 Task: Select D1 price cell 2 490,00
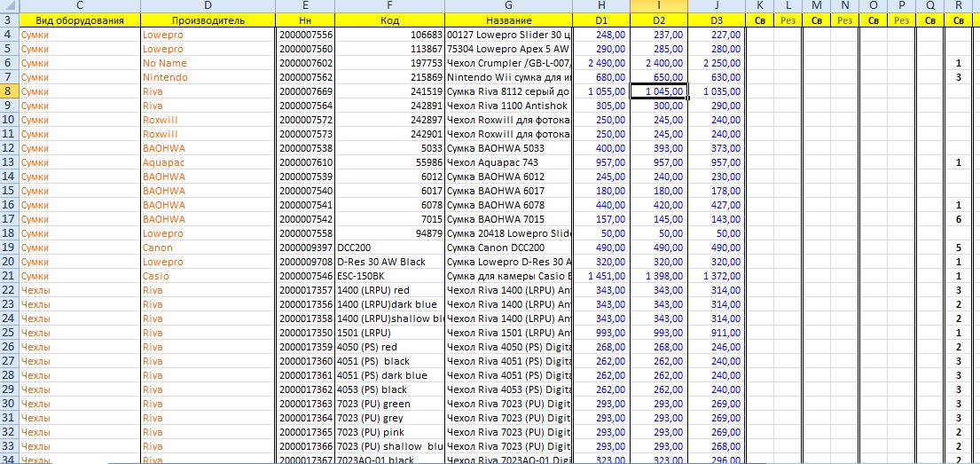pyautogui.click(x=600, y=63)
